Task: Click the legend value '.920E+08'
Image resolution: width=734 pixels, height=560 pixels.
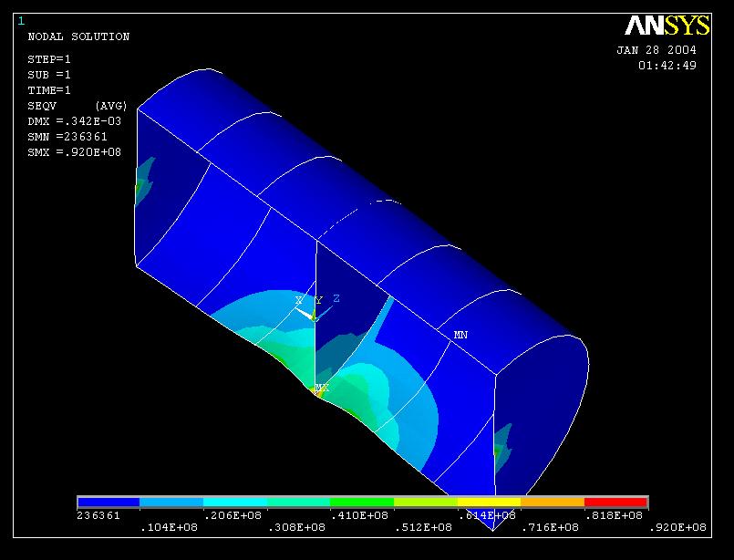Action: 677,527
